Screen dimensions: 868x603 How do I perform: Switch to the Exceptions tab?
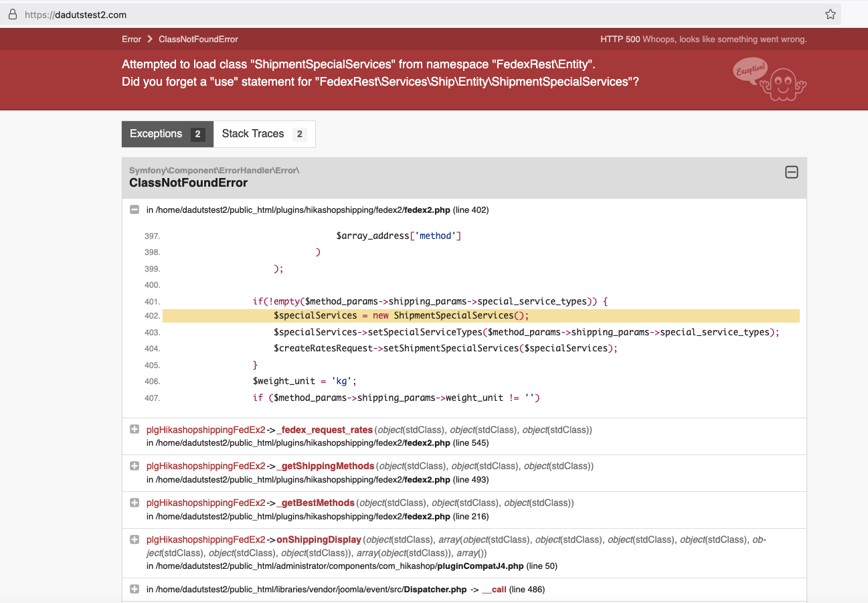pyautogui.click(x=167, y=134)
